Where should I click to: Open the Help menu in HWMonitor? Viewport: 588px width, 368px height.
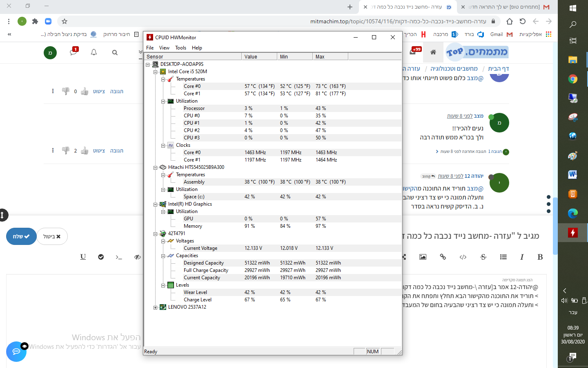[x=197, y=48]
